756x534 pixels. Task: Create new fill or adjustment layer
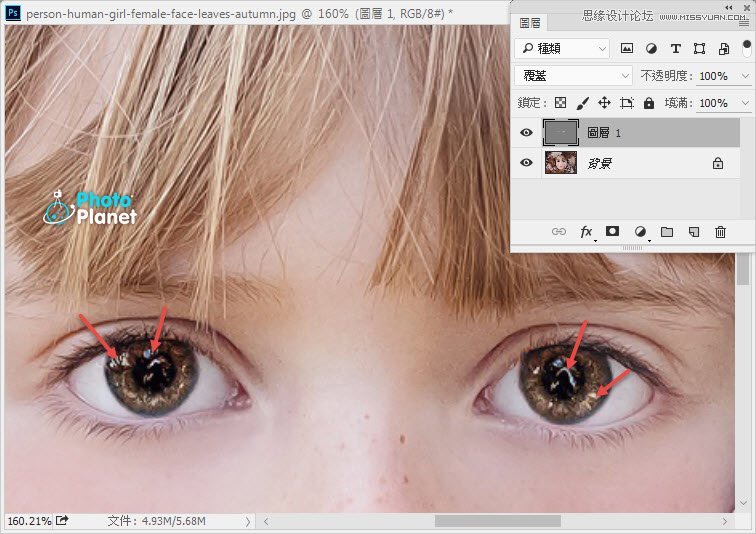pos(641,232)
